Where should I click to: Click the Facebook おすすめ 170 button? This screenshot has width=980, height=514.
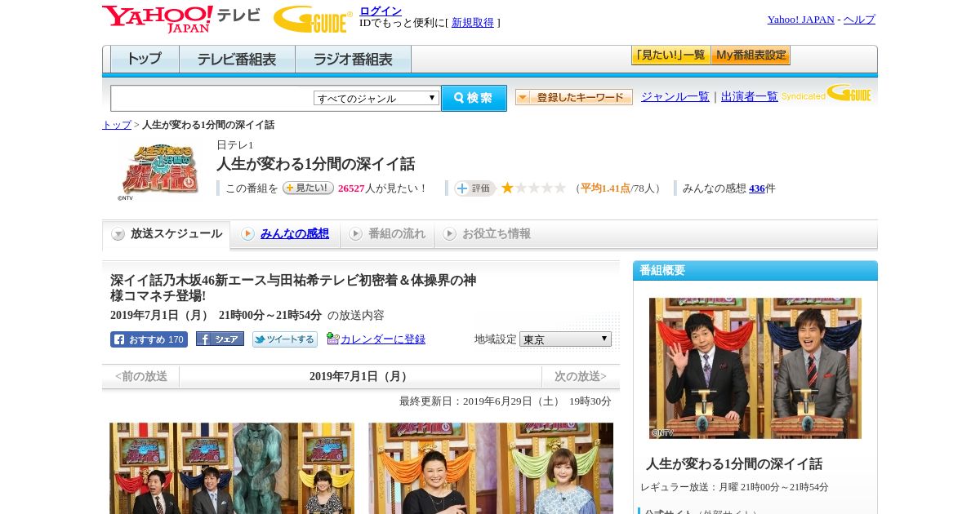pyautogui.click(x=149, y=339)
